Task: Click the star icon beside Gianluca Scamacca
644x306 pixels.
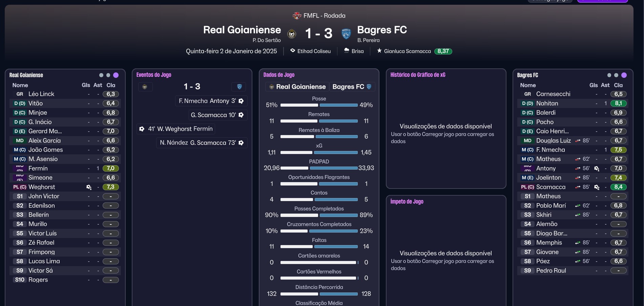Action: [x=379, y=51]
